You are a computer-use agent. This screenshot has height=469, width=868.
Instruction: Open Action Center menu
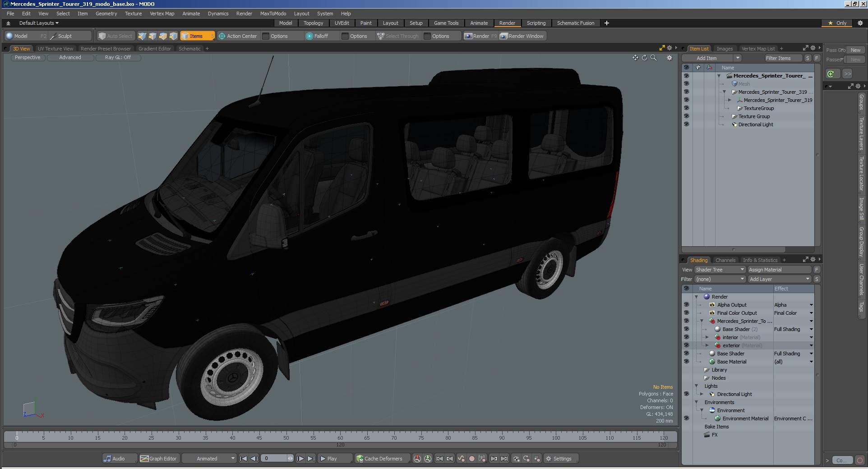point(238,36)
